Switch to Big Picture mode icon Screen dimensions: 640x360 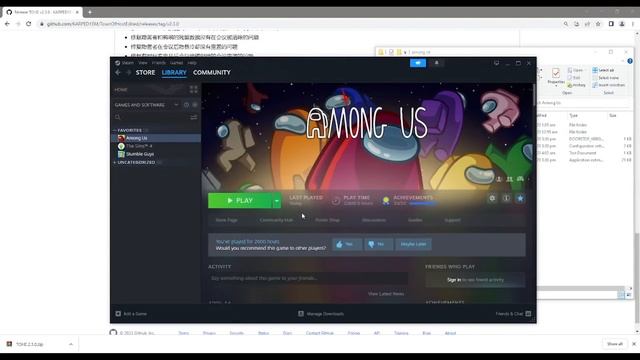(x=496, y=63)
